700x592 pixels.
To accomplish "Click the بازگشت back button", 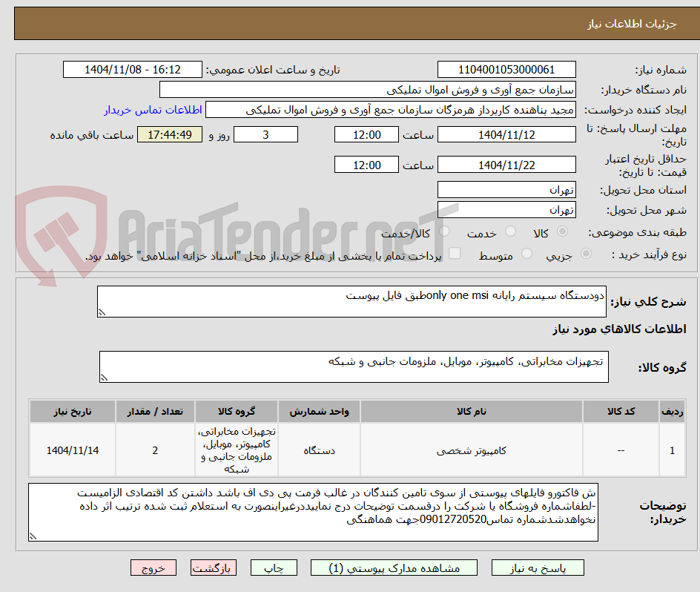I will pos(214,568).
